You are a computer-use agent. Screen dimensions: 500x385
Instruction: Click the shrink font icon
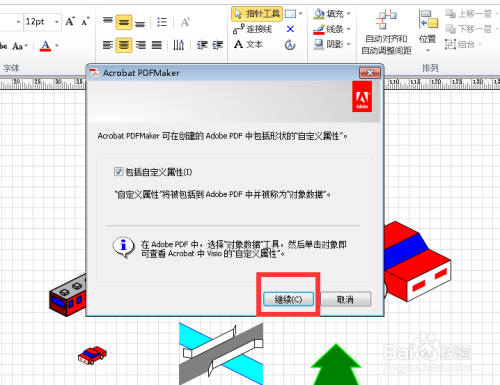pyautogui.click(x=85, y=22)
